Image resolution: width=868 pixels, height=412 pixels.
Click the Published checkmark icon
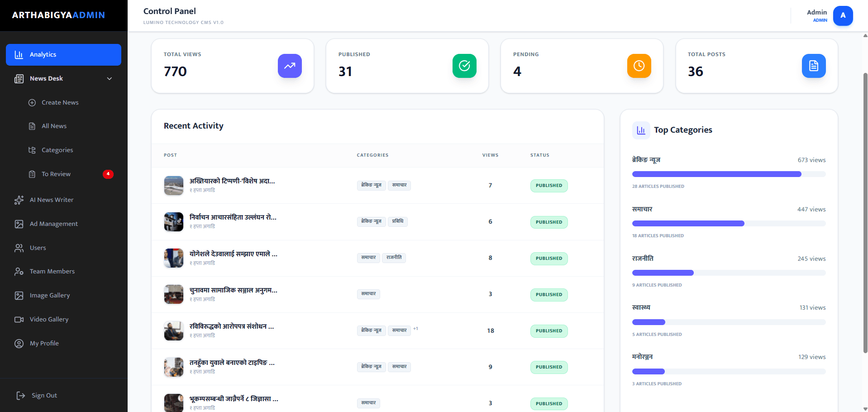click(x=464, y=66)
